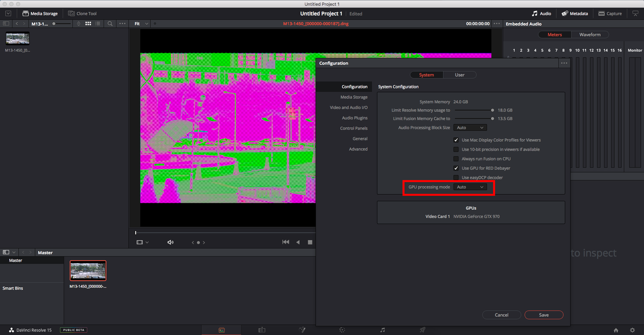Enable Always run Fusion on CPU

[456, 159]
